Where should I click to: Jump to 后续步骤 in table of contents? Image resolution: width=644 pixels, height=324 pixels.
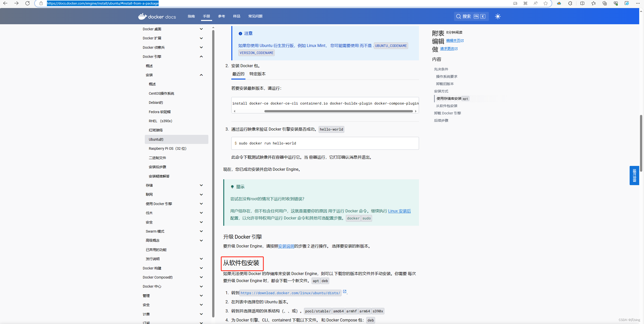441,120
